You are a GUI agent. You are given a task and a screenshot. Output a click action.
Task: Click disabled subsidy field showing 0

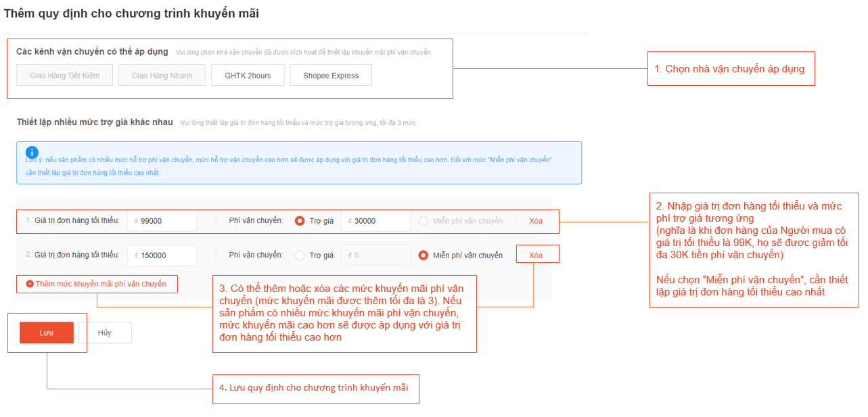coord(375,255)
